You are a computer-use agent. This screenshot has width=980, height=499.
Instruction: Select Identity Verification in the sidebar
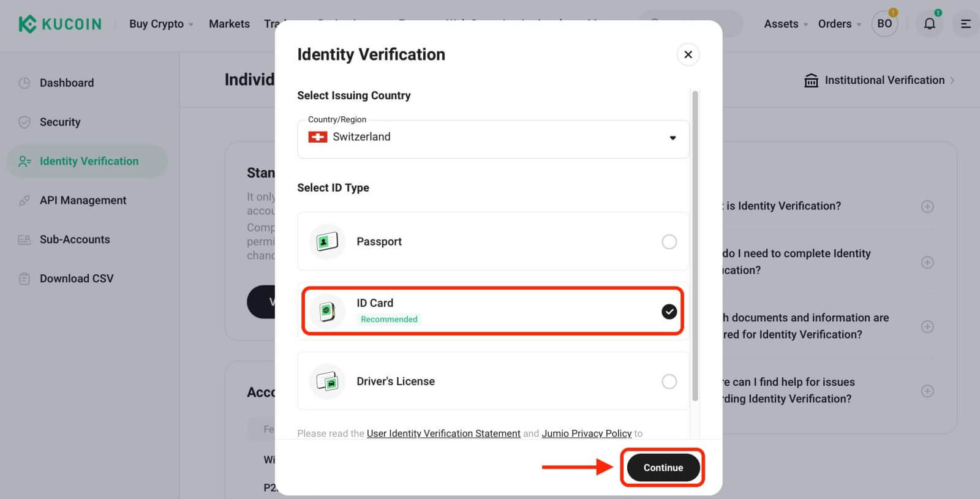click(x=89, y=161)
